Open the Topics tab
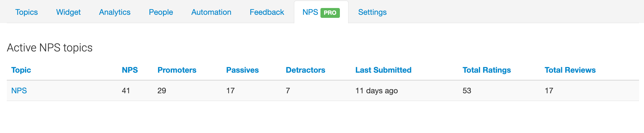 click(26, 12)
